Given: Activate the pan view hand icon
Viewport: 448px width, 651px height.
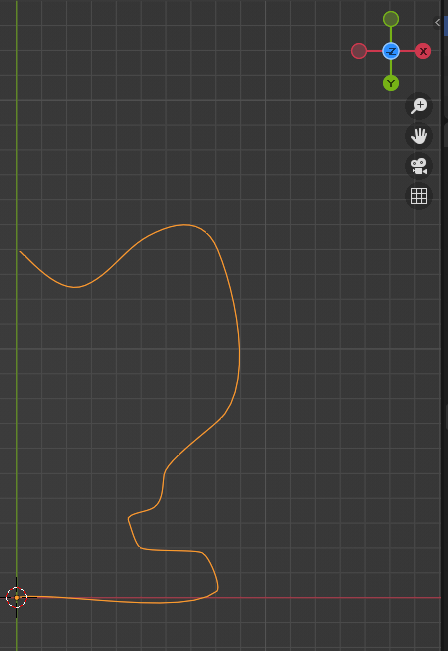Looking at the screenshot, I should [x=419, y=136].
